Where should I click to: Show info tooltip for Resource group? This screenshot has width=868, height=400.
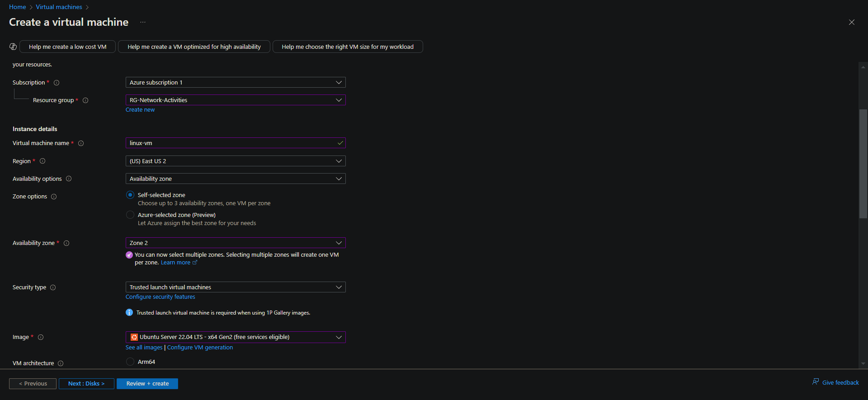pyautogui.click(x=85, y=100)
